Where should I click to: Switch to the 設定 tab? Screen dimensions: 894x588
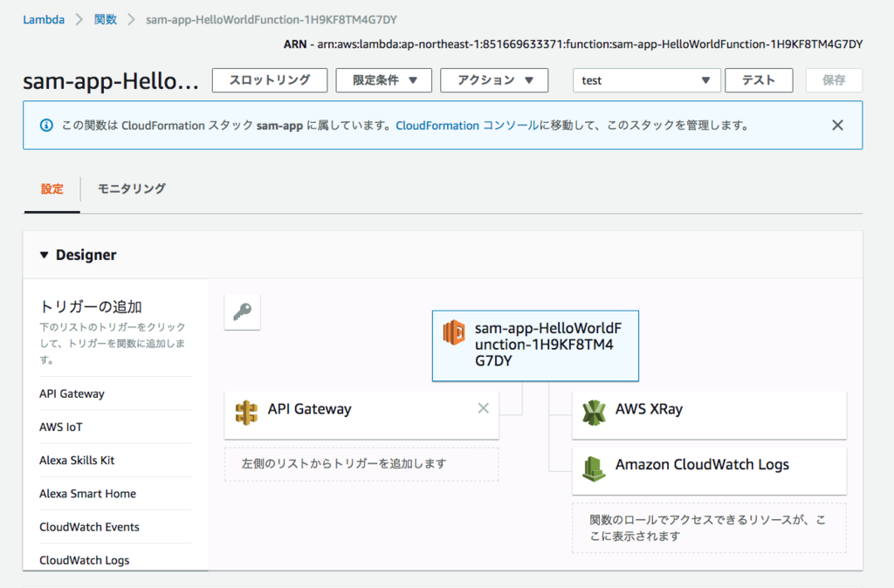tap(52, 189)
